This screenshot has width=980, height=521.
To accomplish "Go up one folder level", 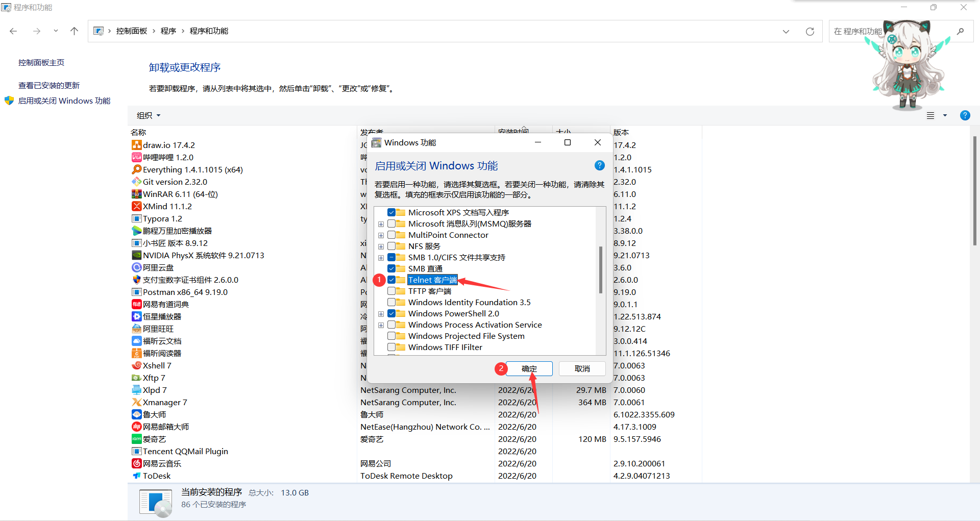I will [74, 31].
